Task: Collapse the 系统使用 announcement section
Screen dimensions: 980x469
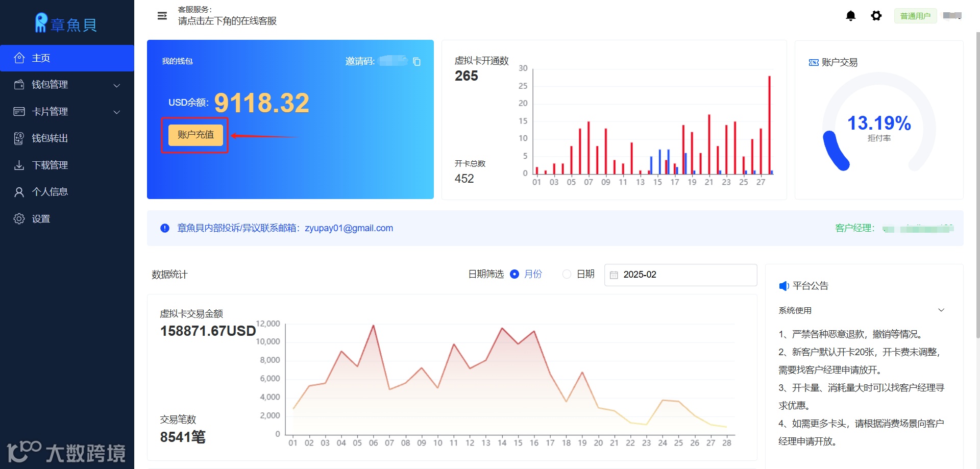Action: (x=942, y=310)
